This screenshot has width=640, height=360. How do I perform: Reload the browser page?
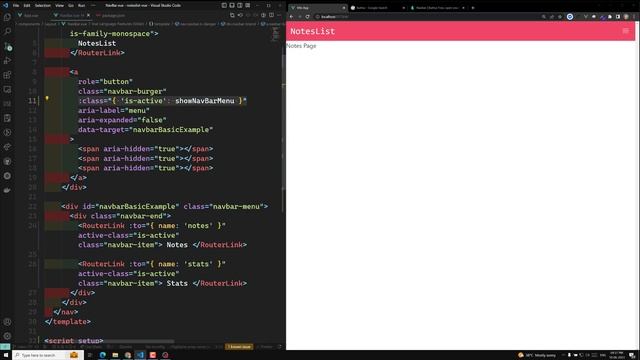tap(307, 17)
